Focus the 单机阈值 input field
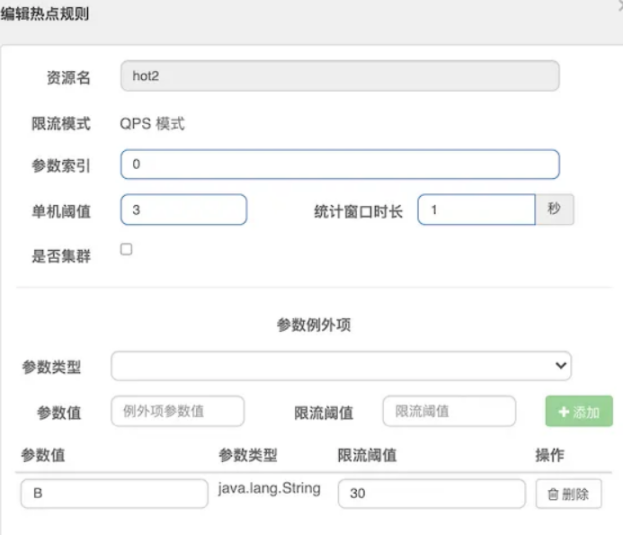624x535 pixels. tap(184, 209)
